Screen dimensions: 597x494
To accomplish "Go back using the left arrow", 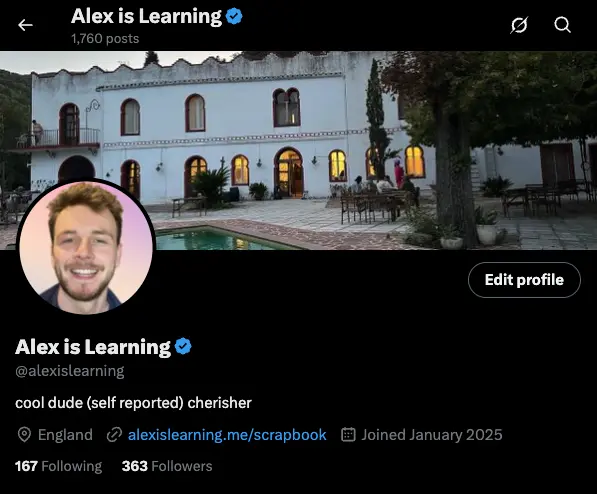I will [25, 25].
